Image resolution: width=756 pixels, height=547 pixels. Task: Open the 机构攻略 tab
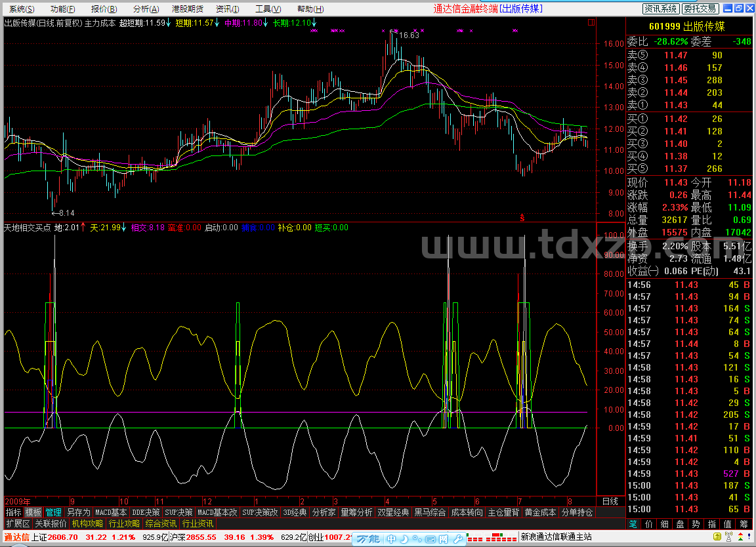(87, 523)
